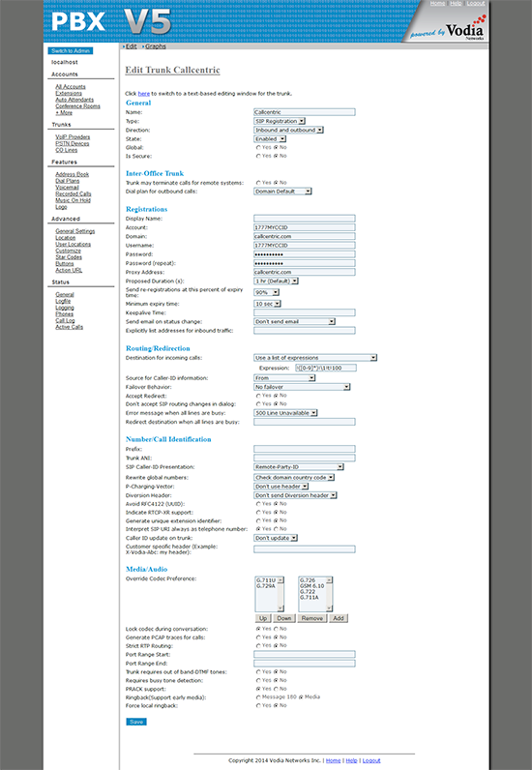Viewport: 532px width, 770px height.
Task: Click the codec Up button
Action: [263, 618]
